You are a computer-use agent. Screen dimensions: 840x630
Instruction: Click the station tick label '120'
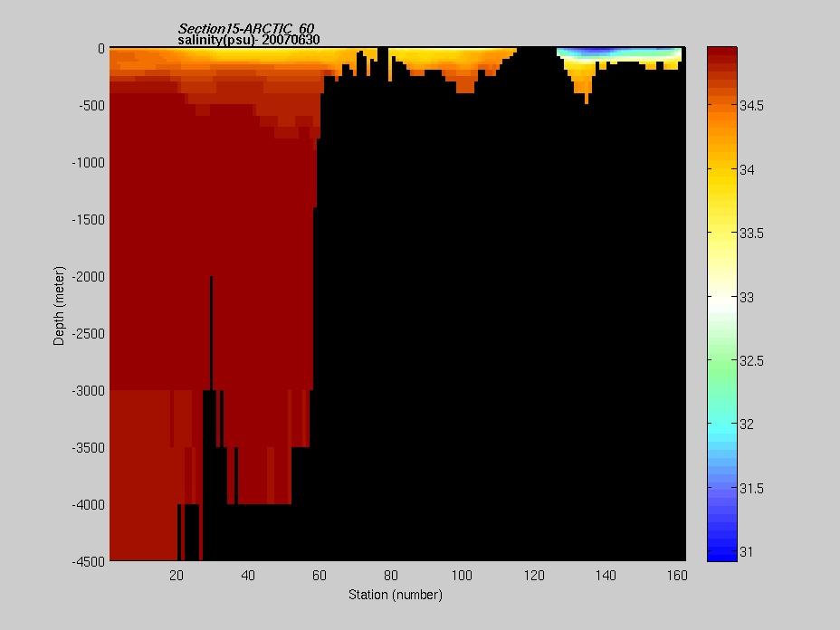534,576
